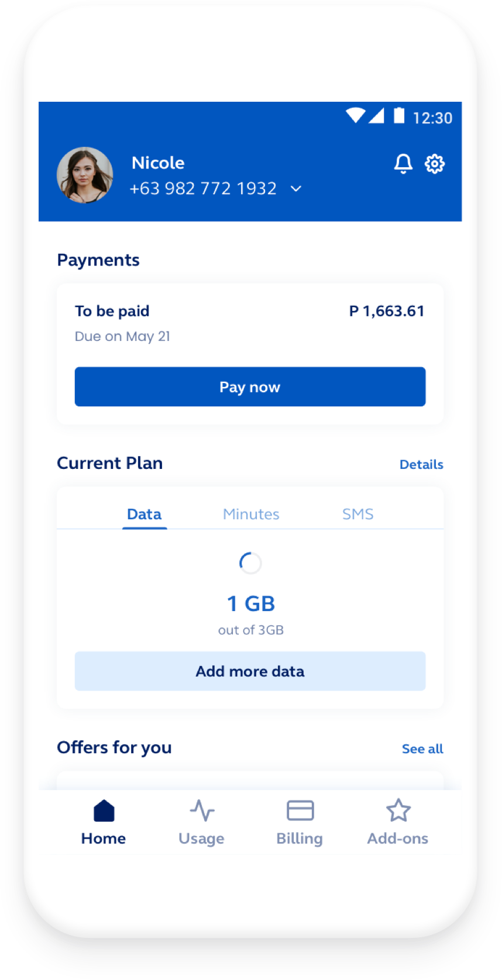Viewport: 502px width, 980px height.
Task: Switch to the Minutes tab
Action: (x=251, y=514)
